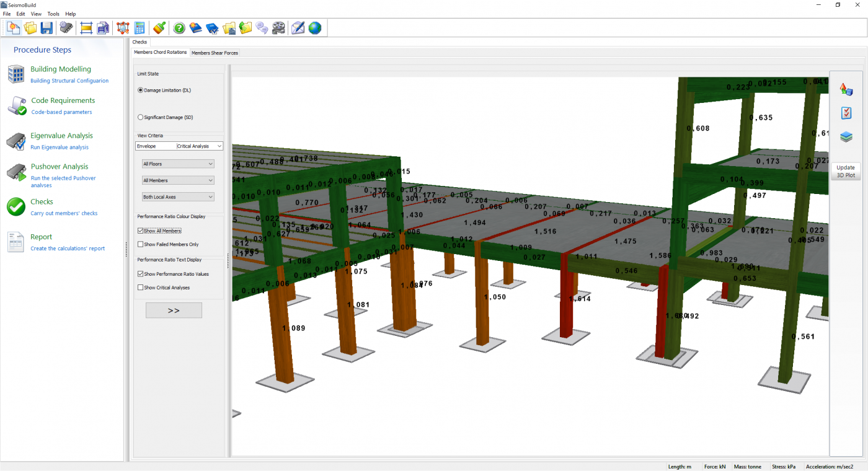This screenshot has width=868, height=471.
Task: Tick the Show Critical Analyses checkbox
Action: (140, 288)
